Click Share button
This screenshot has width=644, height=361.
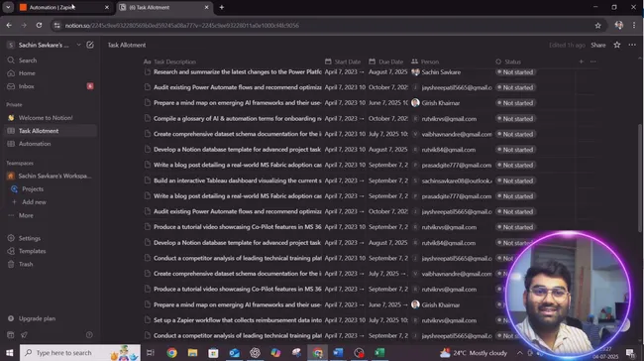pyautogui.click(x=598, y=46)
